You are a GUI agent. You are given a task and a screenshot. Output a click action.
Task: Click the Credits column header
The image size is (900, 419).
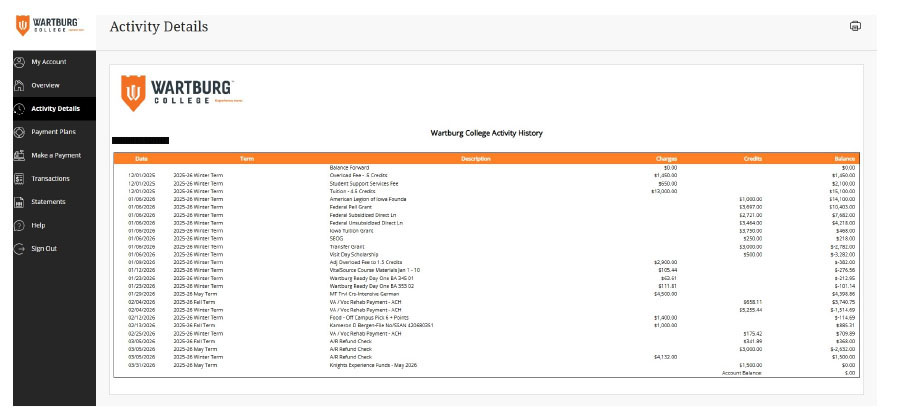pos(752,158)
